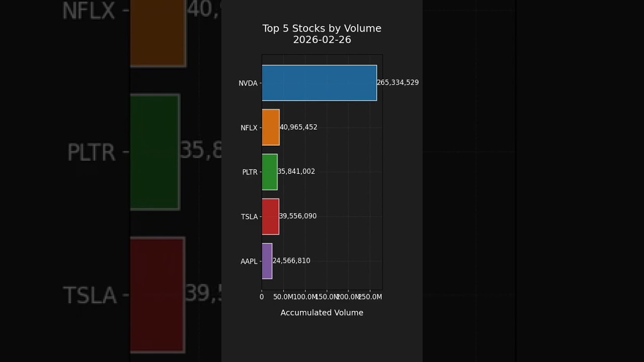Click the purple AAPL volume bar
This screenshot has width=644, height=362.
[x=267, y=261]
